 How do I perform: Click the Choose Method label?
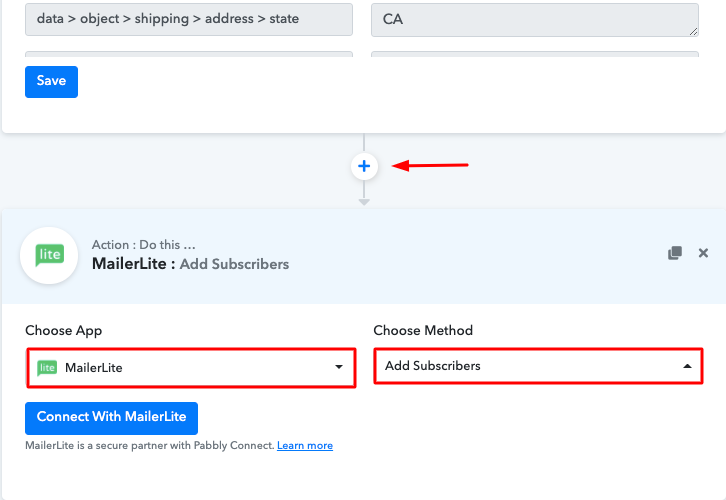click(x=423, y=330)
